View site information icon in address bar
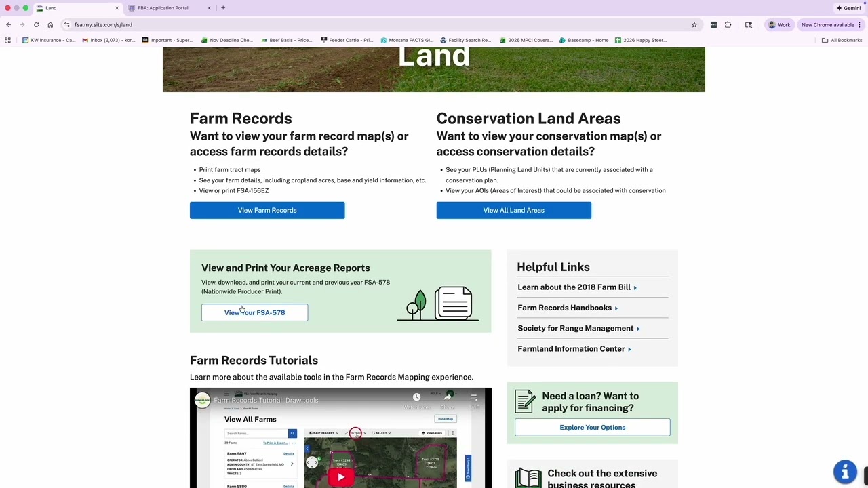This screenshot has height=488, width=868. (x=67, y=25)
